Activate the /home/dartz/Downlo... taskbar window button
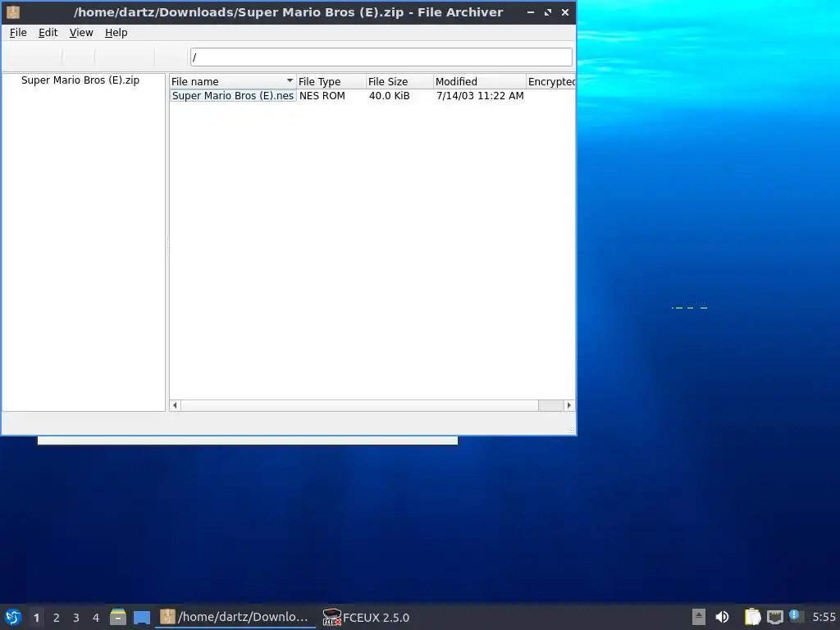Viewport: 840px width, 630px height. click(x=235, y=617)
